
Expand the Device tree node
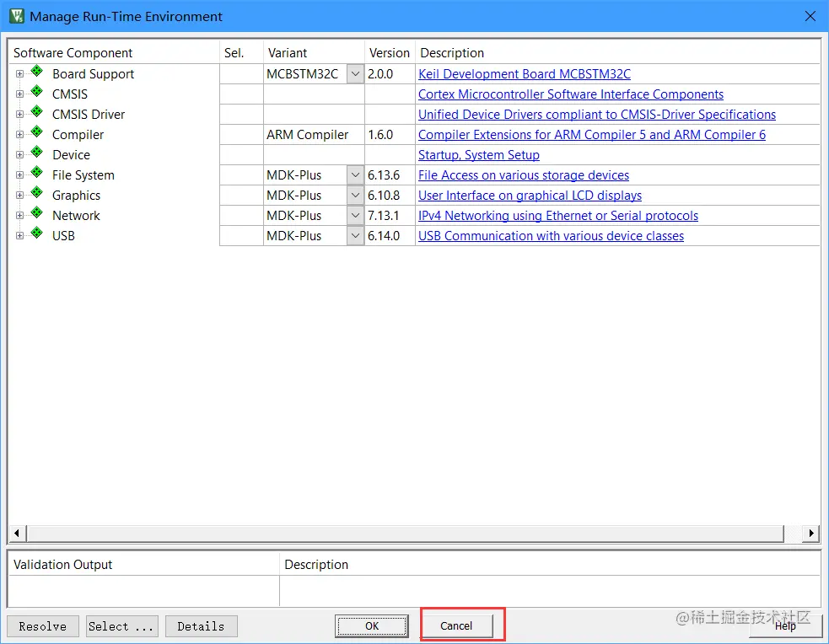click(19, 155)
